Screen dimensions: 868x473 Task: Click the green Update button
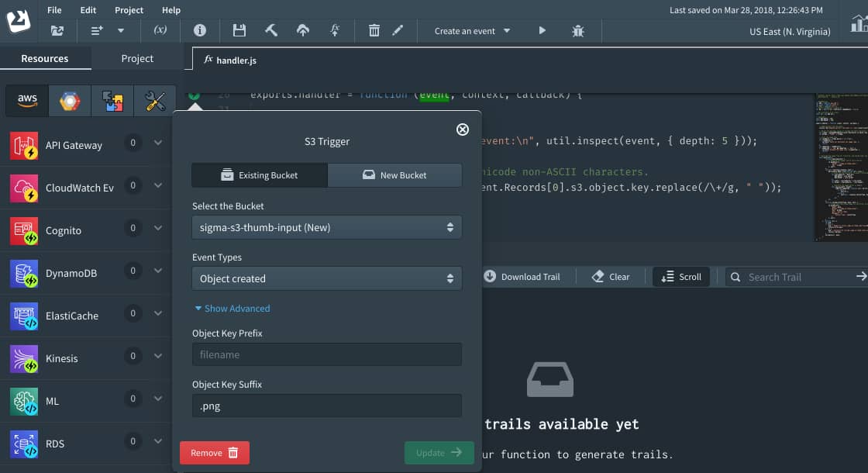pyautogui.click(x=439, y=453)
